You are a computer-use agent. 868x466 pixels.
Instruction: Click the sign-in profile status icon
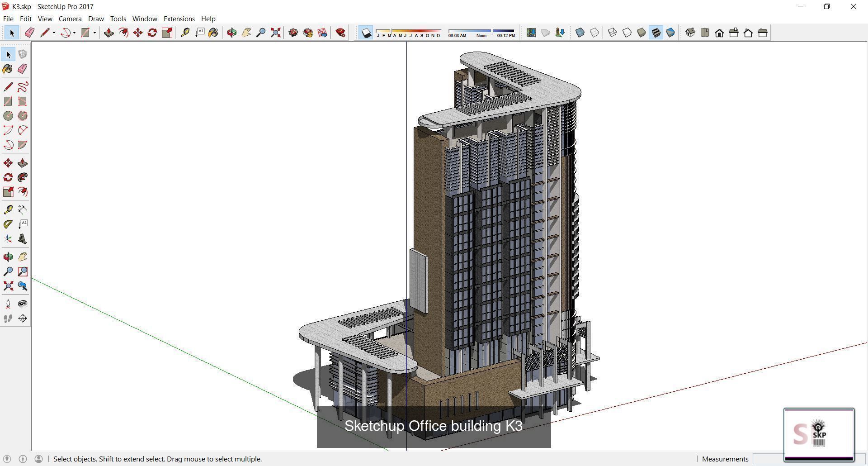pyautogui.click(x=39, y=459)
